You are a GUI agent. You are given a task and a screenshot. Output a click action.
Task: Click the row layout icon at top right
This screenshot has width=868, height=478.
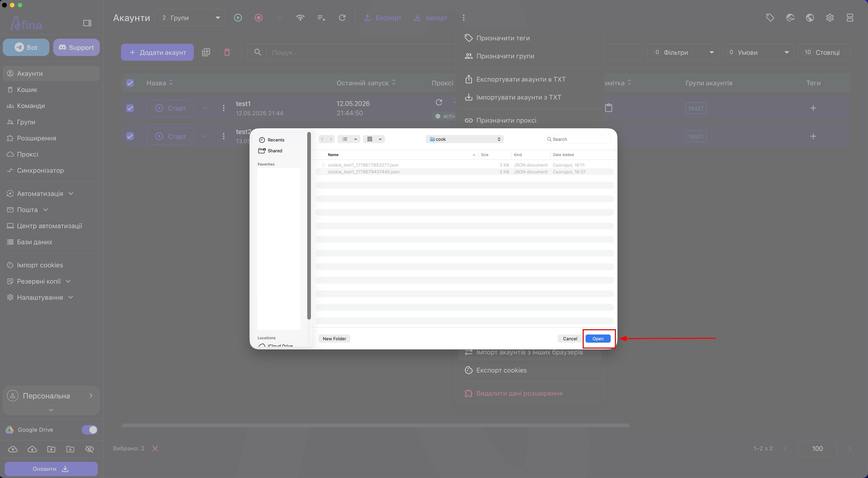850,18
